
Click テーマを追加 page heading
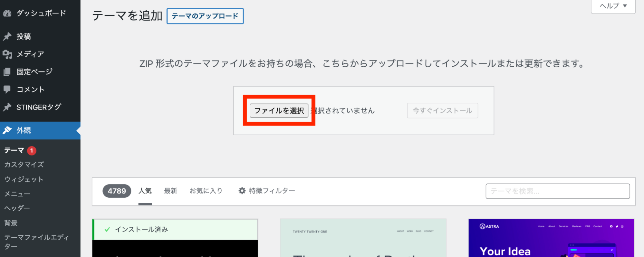[x=127, y=16]
